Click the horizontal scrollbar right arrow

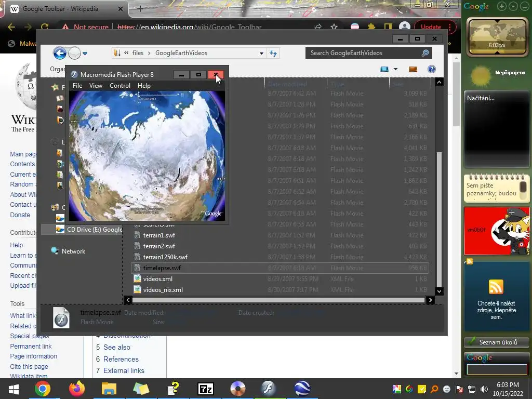[430, 300]
